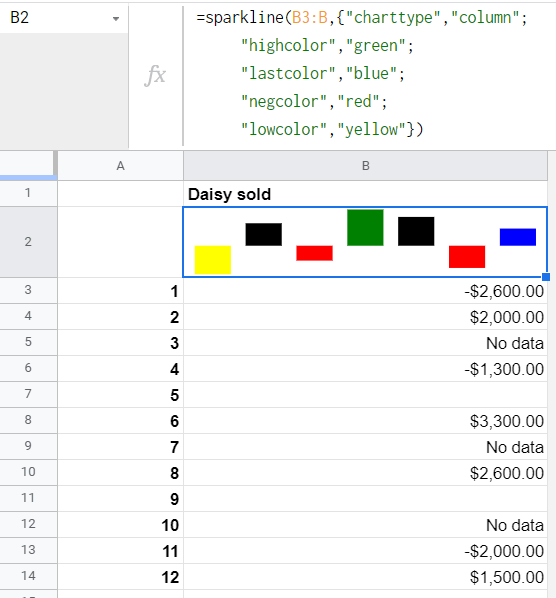556x598 pixels.
Task: Click the 'Daisy sold' header cell
Action: pos(365,194)
